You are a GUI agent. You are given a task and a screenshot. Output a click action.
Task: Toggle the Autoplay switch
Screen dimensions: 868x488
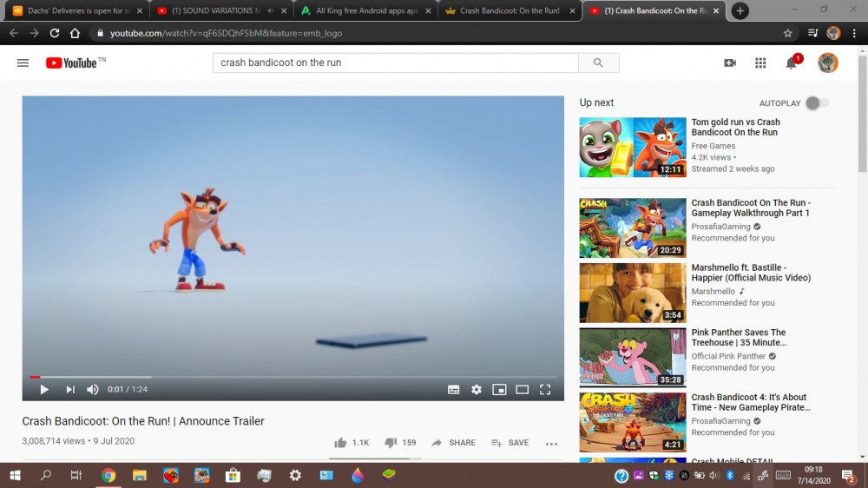(x=817, y=103)
